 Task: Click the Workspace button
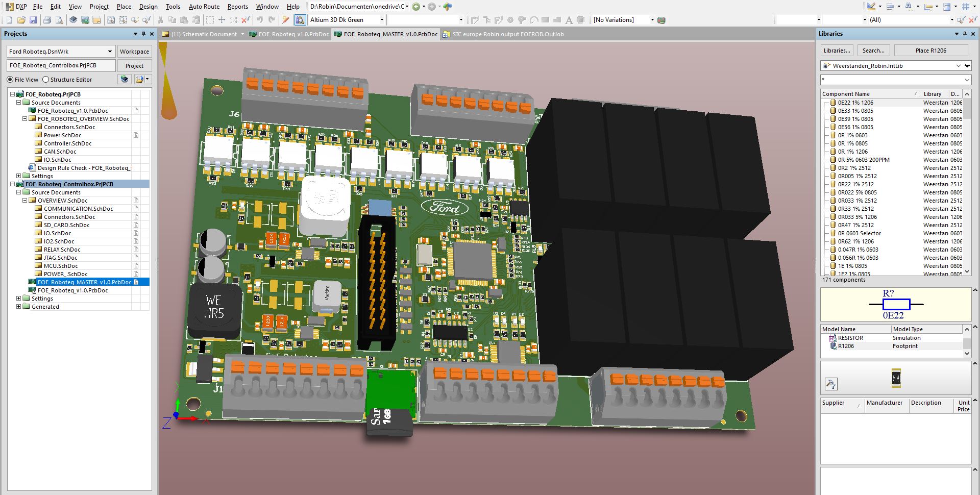tap(134, 52)
